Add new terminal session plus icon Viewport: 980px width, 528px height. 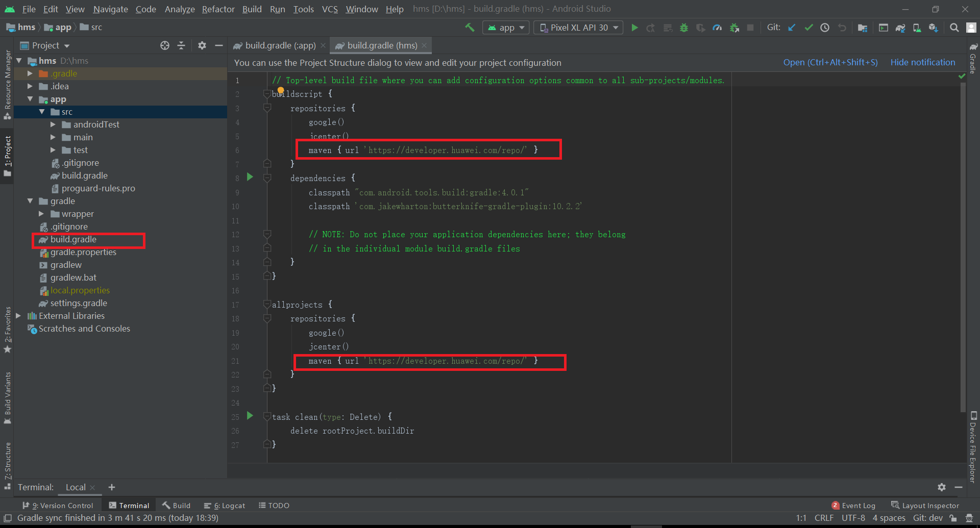coord(112,487)
